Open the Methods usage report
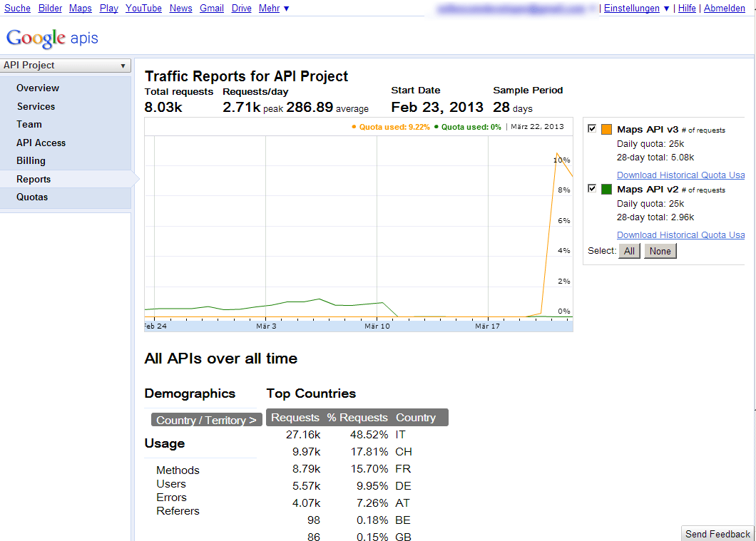This screenshot has height=541, width=756. click(178, 470)
